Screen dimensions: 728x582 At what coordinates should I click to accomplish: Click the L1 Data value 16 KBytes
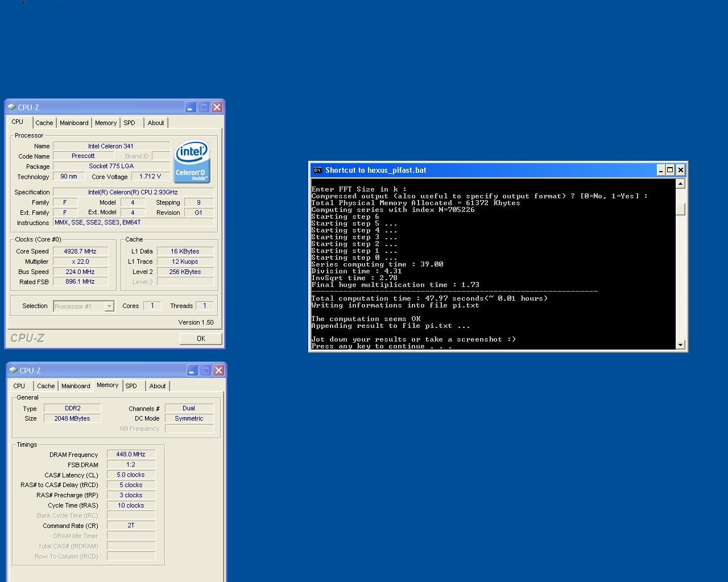185,251
